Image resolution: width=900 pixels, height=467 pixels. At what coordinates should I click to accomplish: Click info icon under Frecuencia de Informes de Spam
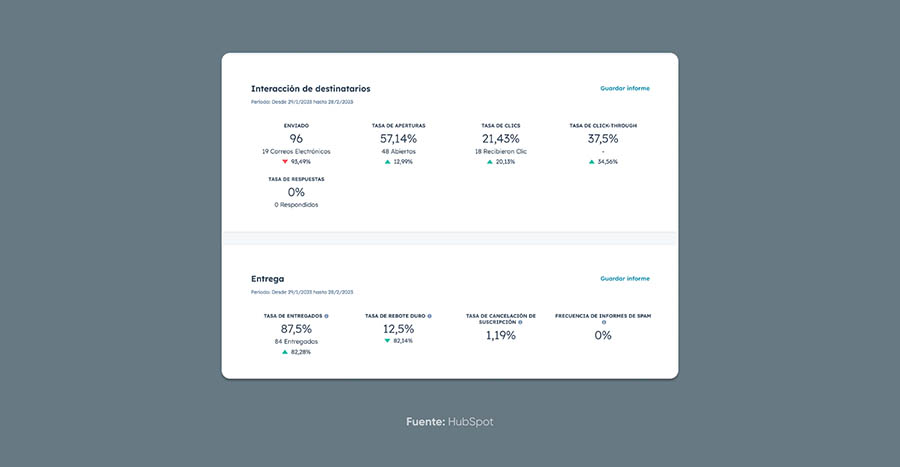tap(603, 322)
